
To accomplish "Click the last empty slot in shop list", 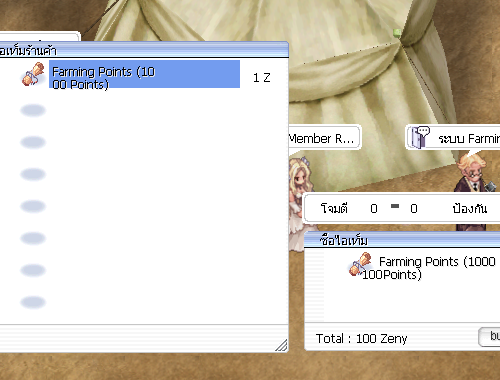I will tap(33, 302).
